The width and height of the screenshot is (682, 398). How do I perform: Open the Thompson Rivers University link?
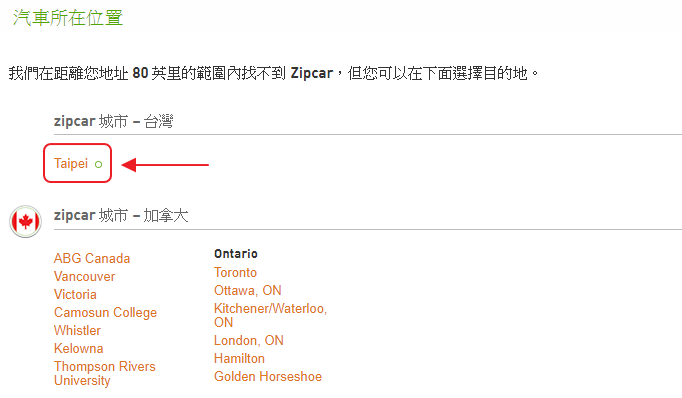(104, 373)
